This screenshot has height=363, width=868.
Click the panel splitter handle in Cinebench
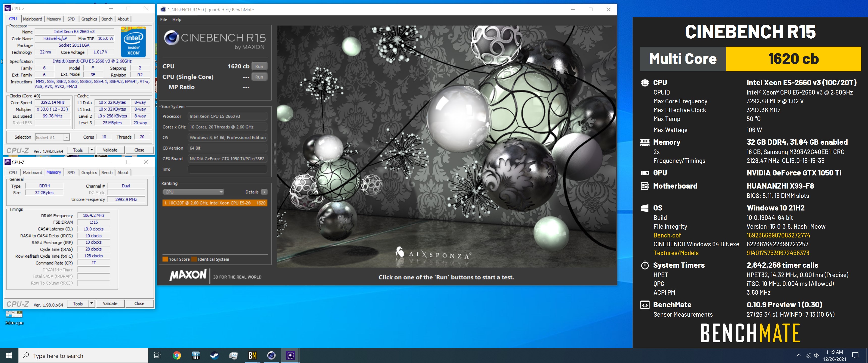(275, 154)
